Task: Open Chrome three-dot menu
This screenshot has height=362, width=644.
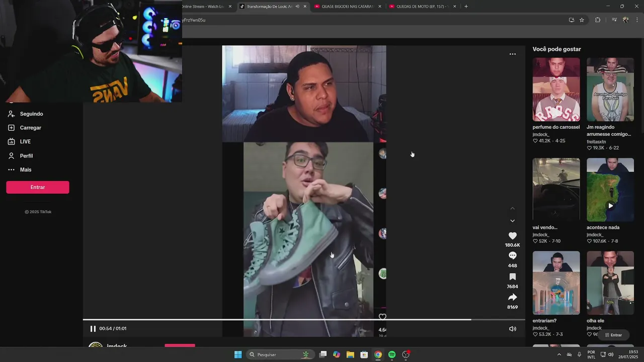Action: 637,20
